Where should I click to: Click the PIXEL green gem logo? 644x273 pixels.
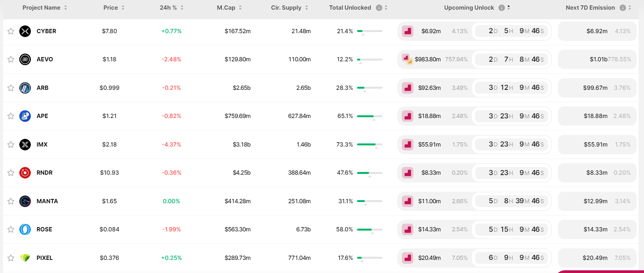pos(25,258)
